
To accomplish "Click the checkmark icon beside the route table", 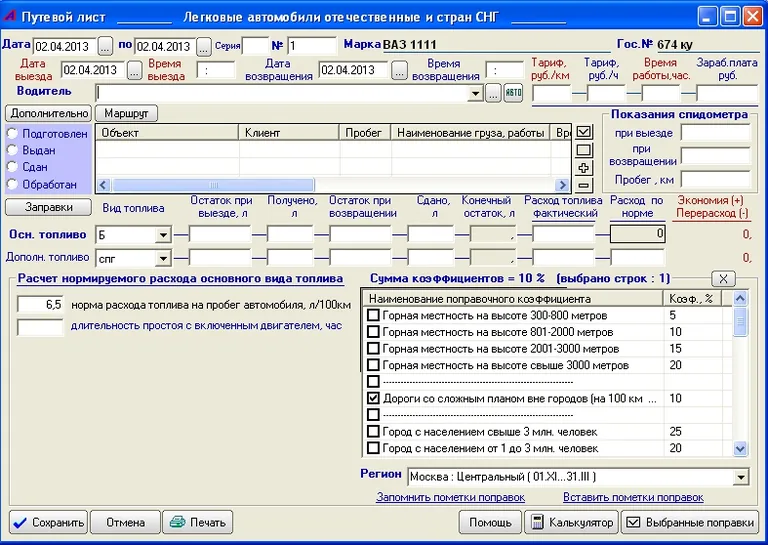I will [x=585, y=131].
